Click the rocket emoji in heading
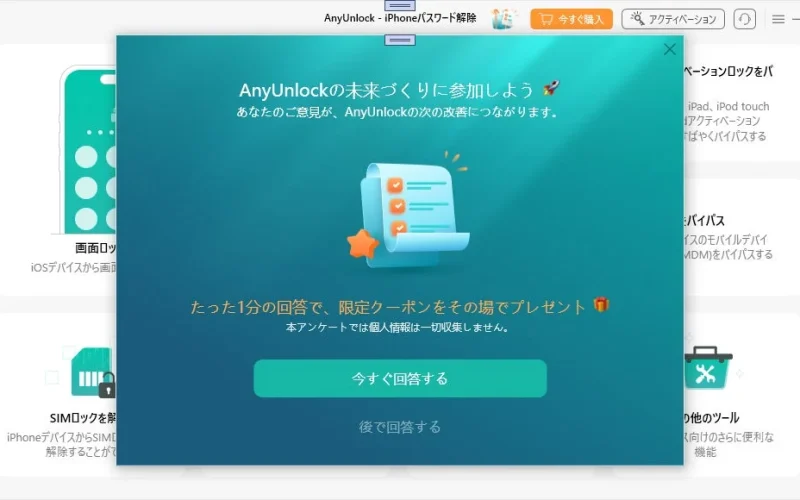 tap(551, 88)
